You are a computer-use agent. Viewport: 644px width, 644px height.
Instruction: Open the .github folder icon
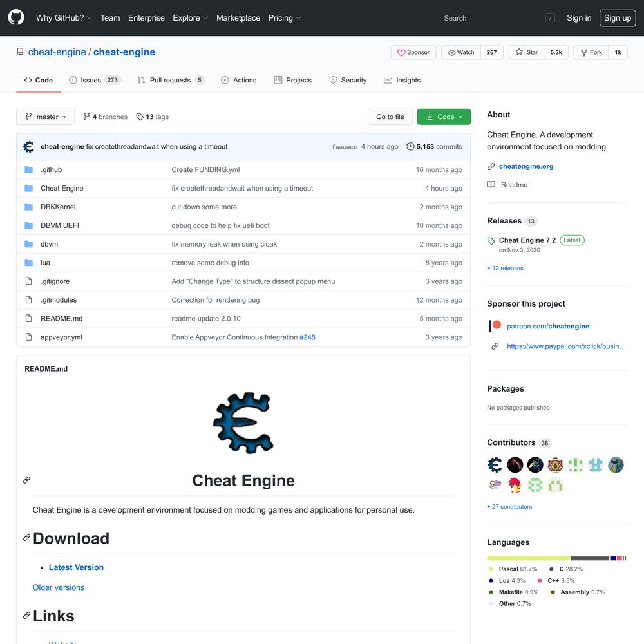coord(28,169)
